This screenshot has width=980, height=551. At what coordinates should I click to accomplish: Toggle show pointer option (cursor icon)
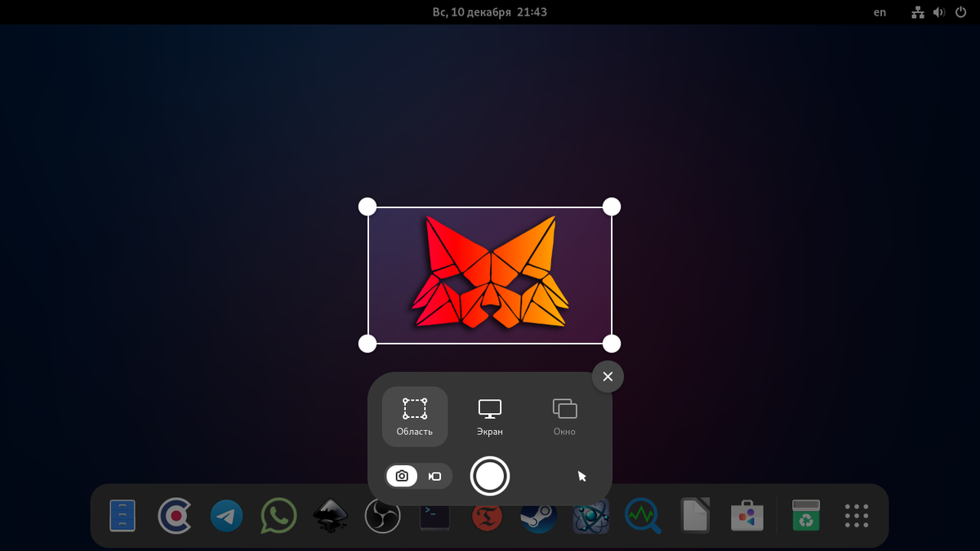[x=582, y=476]
